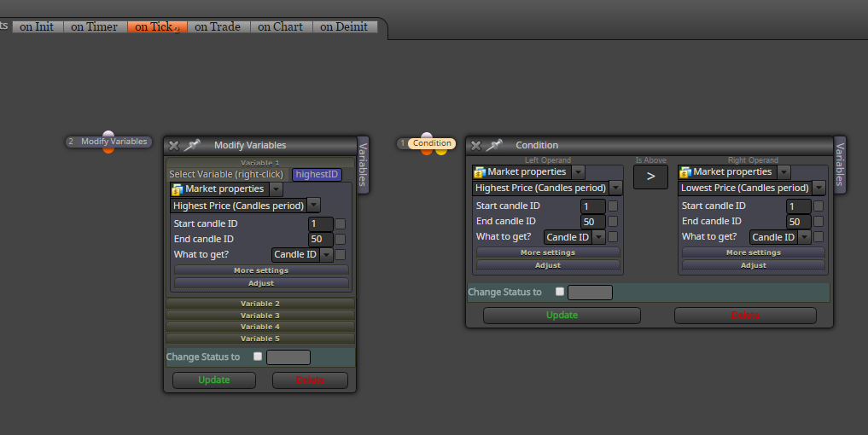The image size is (868, 435).
Task: Click Delete in Condition panel
Action: pos(745,316)
